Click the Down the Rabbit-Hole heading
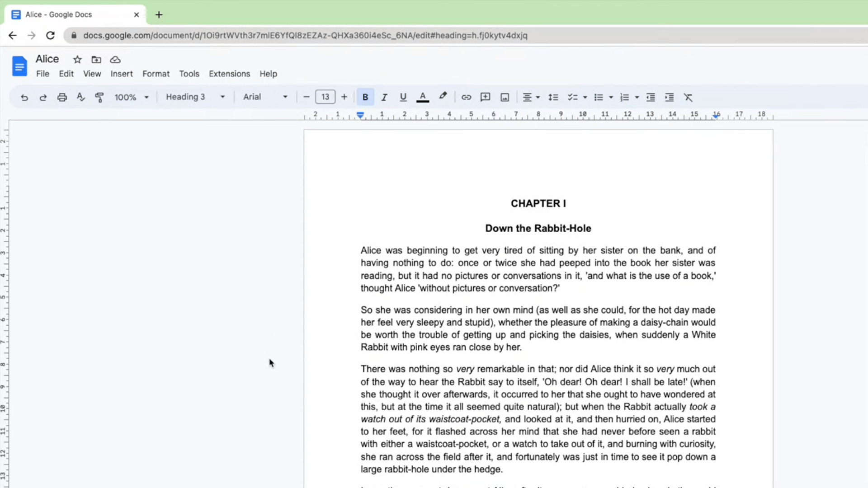Viewport: 868px width, 488px height. [x=538, y=228]
